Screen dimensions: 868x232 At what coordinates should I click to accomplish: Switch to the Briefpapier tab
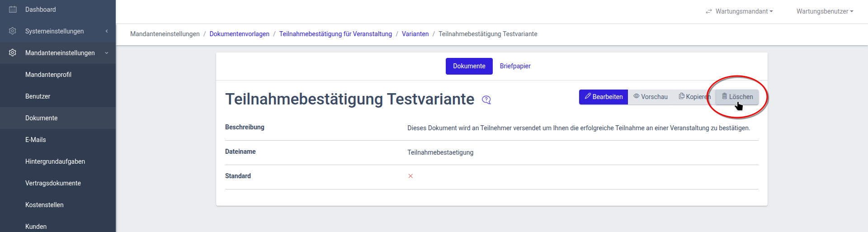point(515,66)
